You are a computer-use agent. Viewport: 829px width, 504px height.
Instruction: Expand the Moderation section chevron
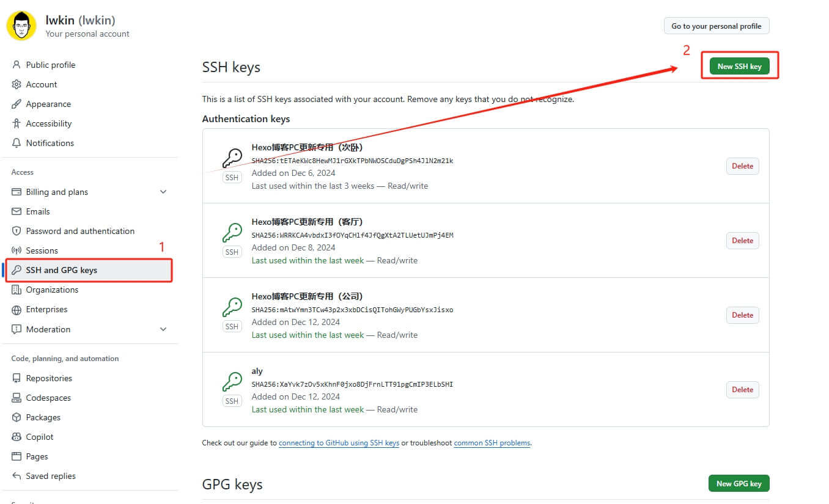pyautogui.click(x=163, y=329)
